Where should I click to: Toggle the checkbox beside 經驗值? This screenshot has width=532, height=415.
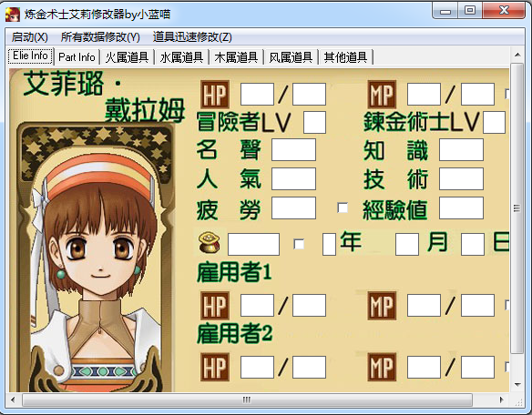click(x=343, y=207)
